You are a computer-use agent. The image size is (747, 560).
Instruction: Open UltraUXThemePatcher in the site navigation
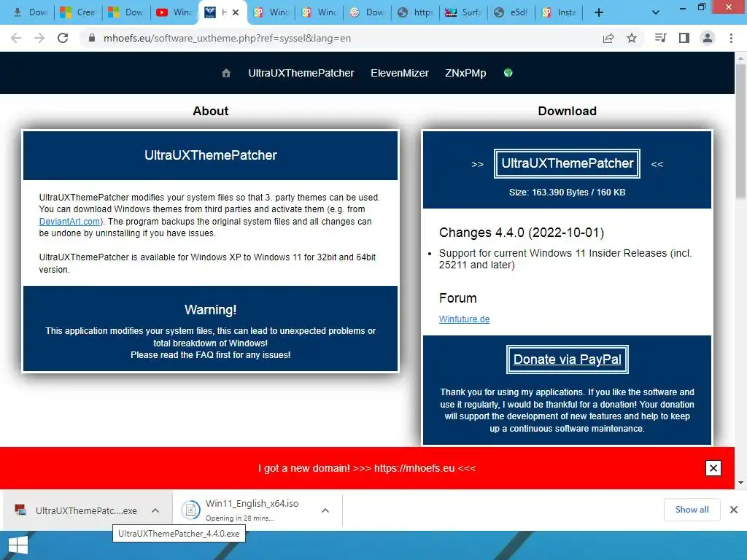tap(301, 73)
